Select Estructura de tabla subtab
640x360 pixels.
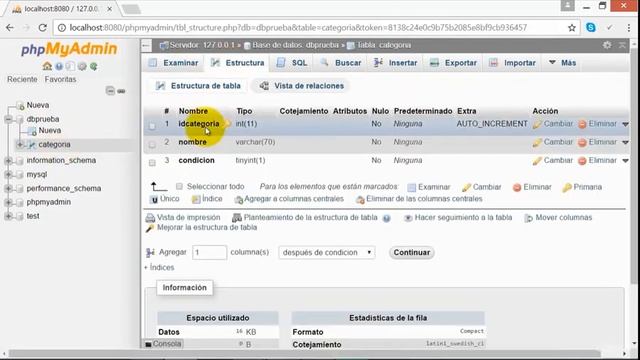[x=199, y=86]
